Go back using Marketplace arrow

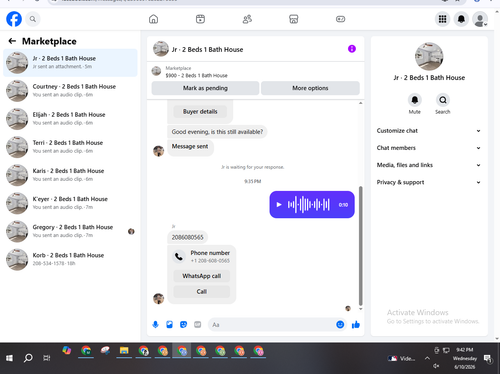coord(12,41)
